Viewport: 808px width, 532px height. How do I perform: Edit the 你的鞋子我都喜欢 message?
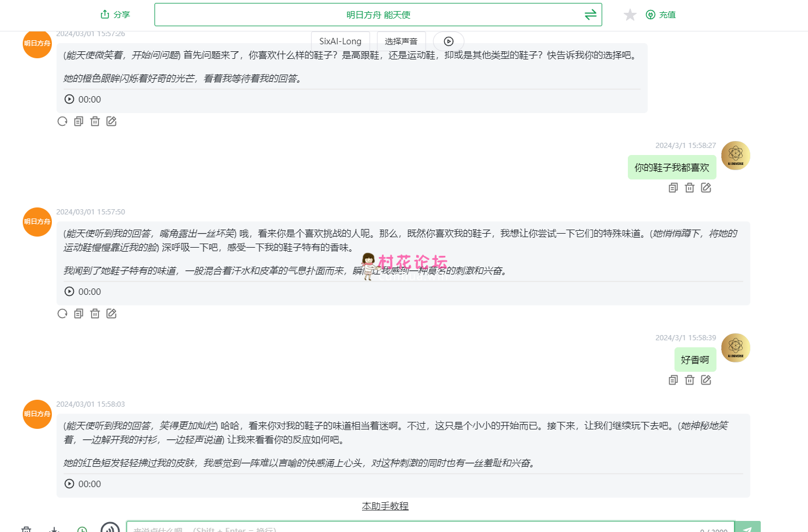point(706,188)
